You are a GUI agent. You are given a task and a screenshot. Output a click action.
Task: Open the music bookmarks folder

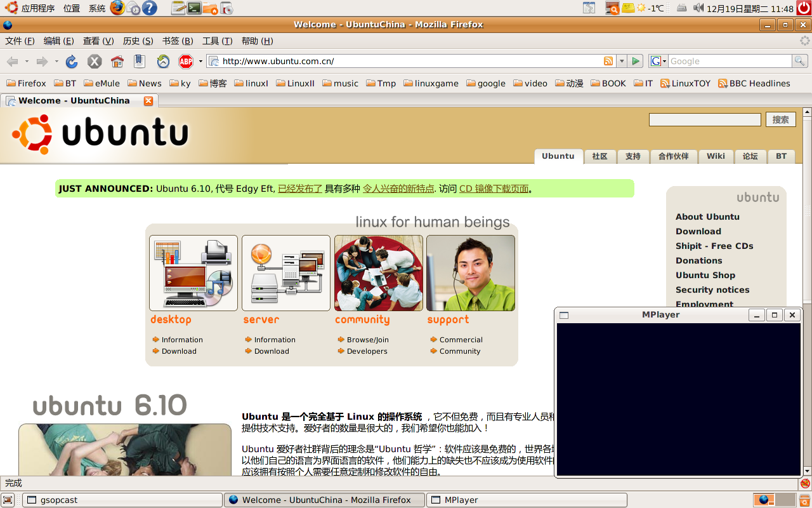pyautogui.click(x=340, y=83)
